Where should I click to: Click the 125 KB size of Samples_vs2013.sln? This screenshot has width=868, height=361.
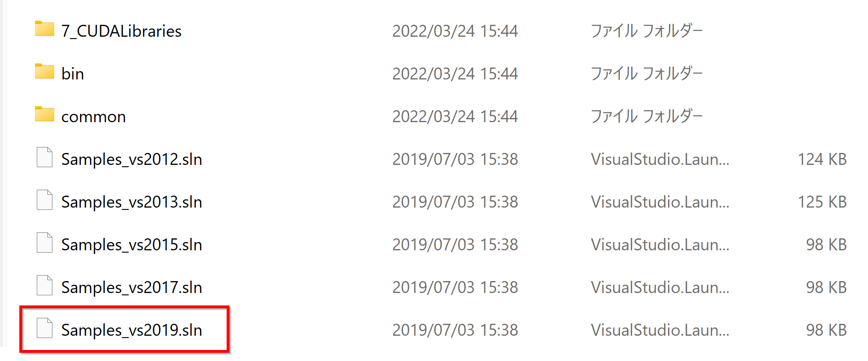click(x=822, y=202)
